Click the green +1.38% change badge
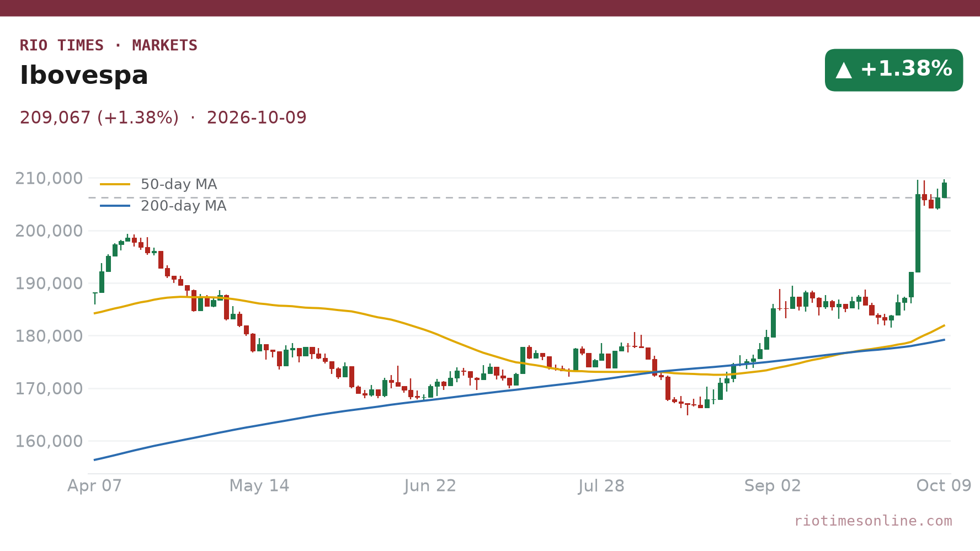Viewport: 980px width, 551px height. point(894,70)
